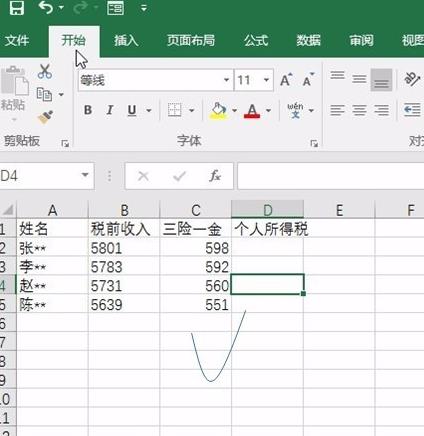The height and width of the screenshot is (436, 424).
Task: Click the Decrease Font Size icon
Action: (x=308, y=80)
